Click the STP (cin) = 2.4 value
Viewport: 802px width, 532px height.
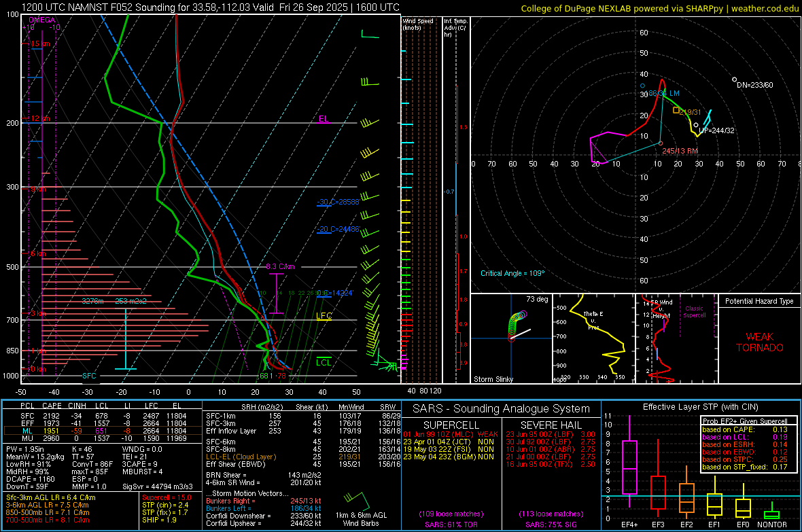165,505
